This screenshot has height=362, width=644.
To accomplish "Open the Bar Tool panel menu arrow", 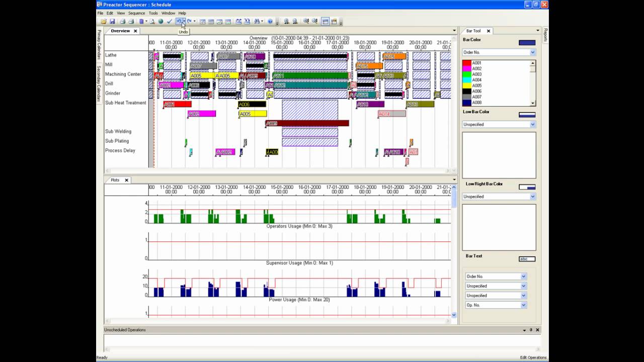I will click(x=537, y=31).
